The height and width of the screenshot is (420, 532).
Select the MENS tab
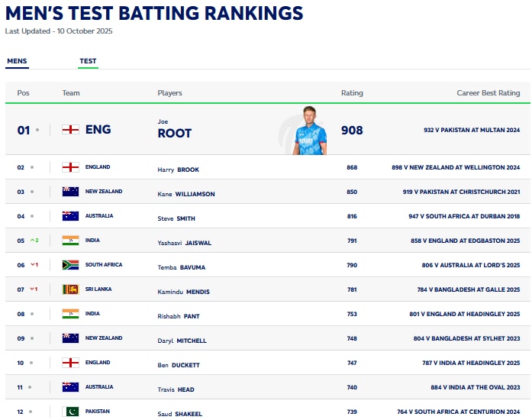tap(17, 61)
